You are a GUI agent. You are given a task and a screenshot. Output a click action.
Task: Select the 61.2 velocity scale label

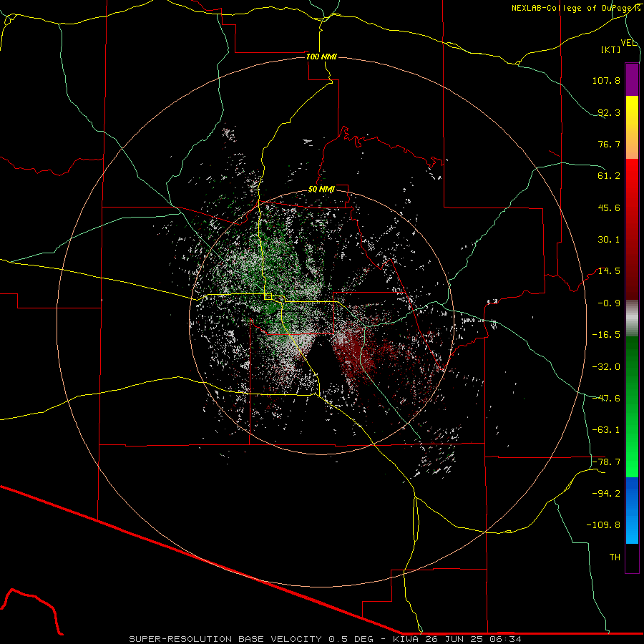point(609,176)
